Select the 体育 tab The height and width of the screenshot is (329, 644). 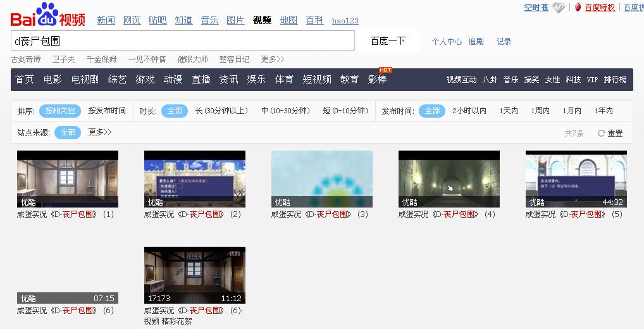[284, 79]
